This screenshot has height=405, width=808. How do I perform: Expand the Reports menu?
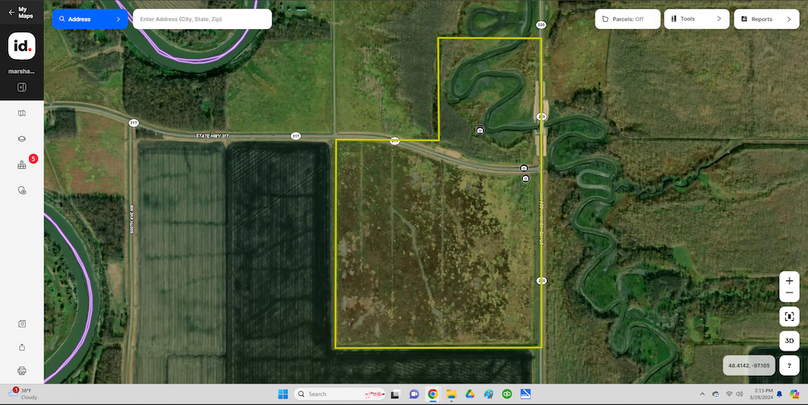(x=766, y=19)
